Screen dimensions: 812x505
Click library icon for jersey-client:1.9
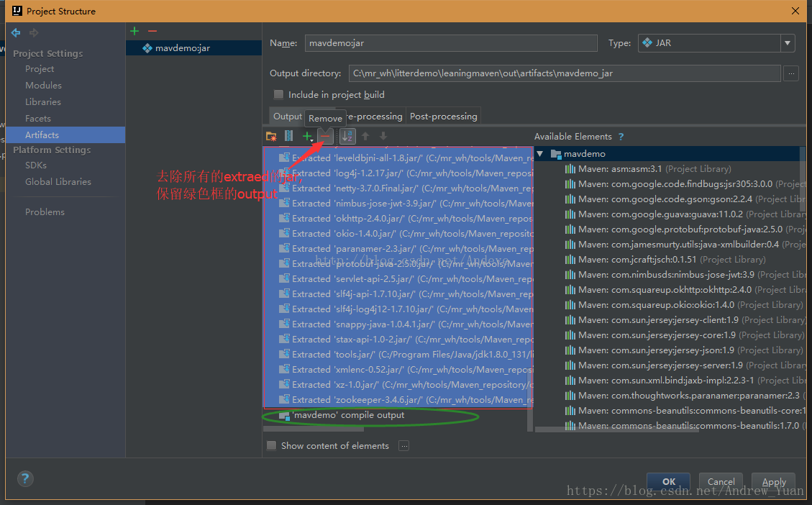coord(570,320)
